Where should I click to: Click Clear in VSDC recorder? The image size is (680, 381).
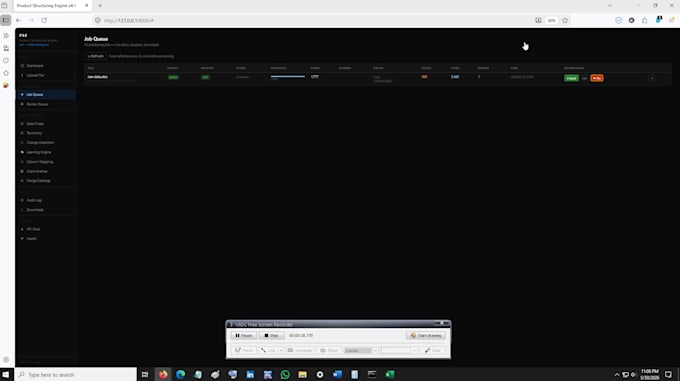[x=432, y=350]
